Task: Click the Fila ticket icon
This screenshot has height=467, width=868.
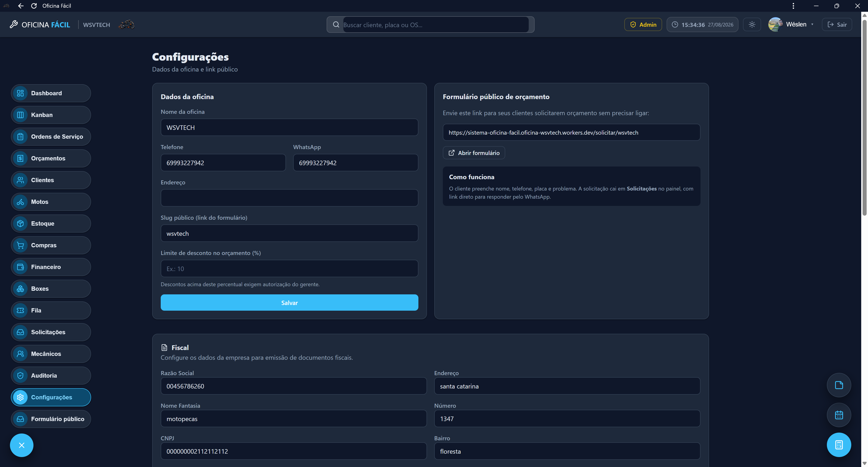Action: click(20, 311)
